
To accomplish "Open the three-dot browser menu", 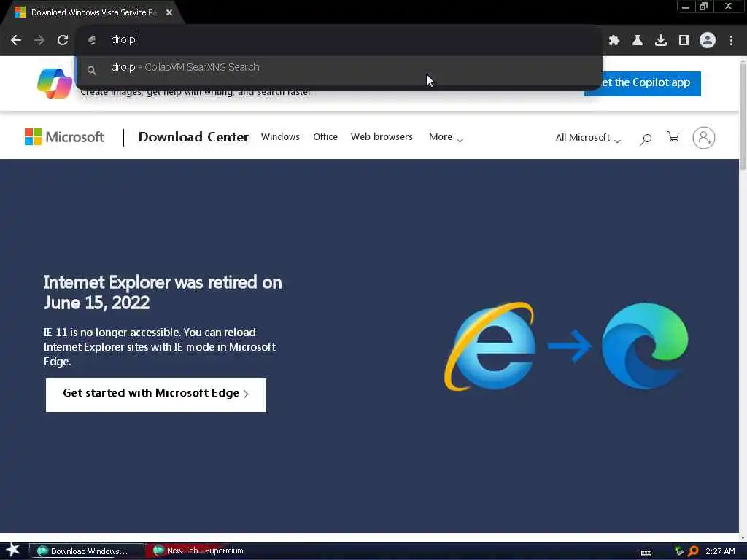I will (731, 40).
